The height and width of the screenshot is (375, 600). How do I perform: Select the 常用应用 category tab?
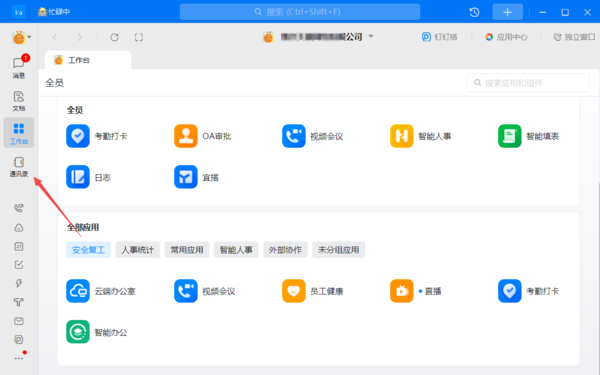[x=187, y=250]
